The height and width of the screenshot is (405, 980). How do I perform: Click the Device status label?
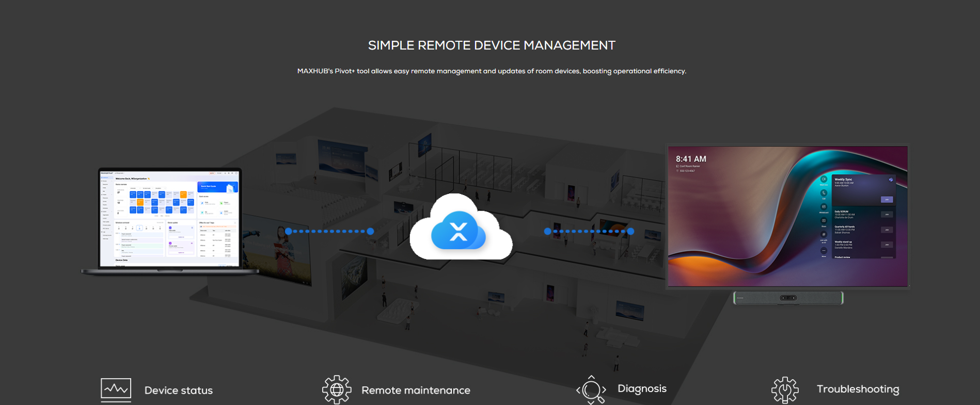click(178, 391)
